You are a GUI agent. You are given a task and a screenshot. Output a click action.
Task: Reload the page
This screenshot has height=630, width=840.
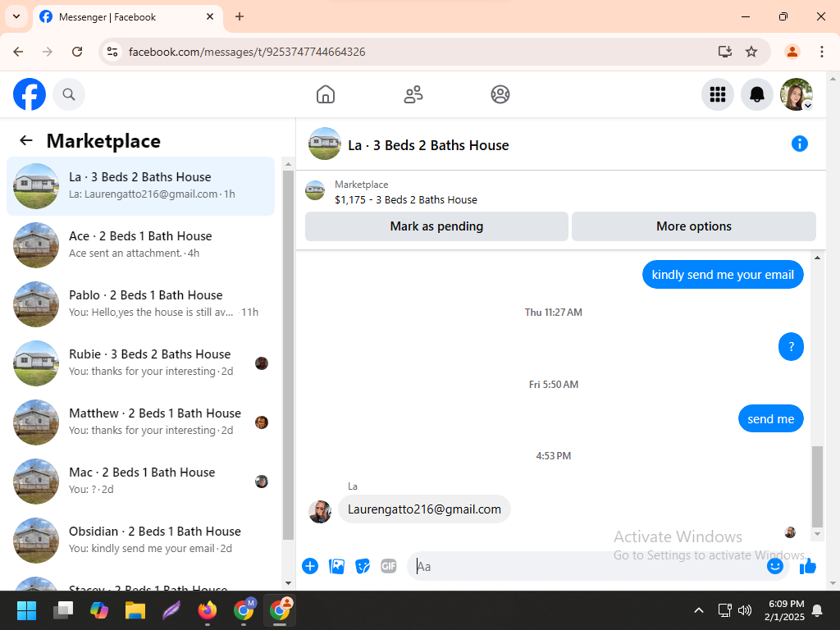point(77,52)
